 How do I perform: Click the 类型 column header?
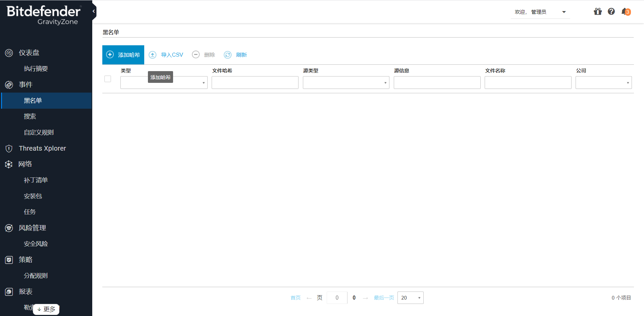(x=126, y=71)
